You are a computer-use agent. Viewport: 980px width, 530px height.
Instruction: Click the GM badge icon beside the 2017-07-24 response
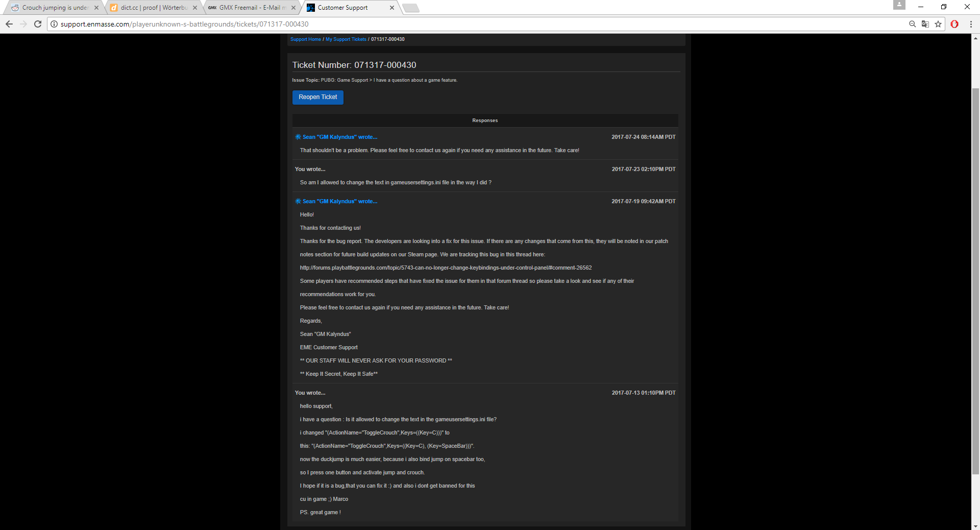coord(298,137)
